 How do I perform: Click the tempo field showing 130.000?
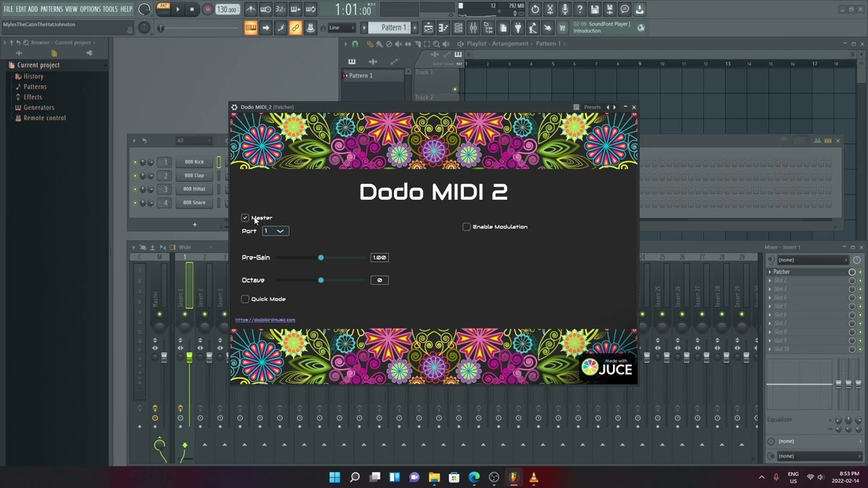pyautogui.click(x=227, y=9)
